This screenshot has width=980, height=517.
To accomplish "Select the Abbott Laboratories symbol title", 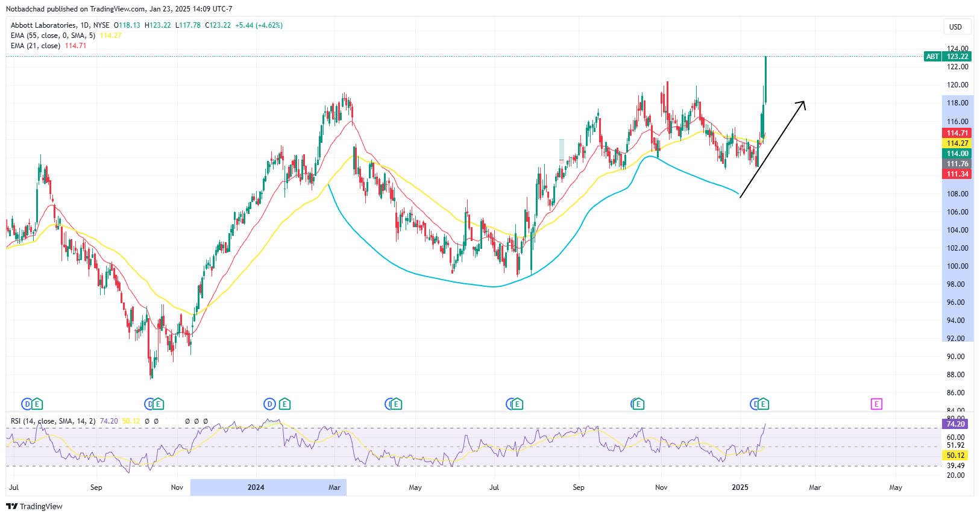I will [x=43, y=25].
